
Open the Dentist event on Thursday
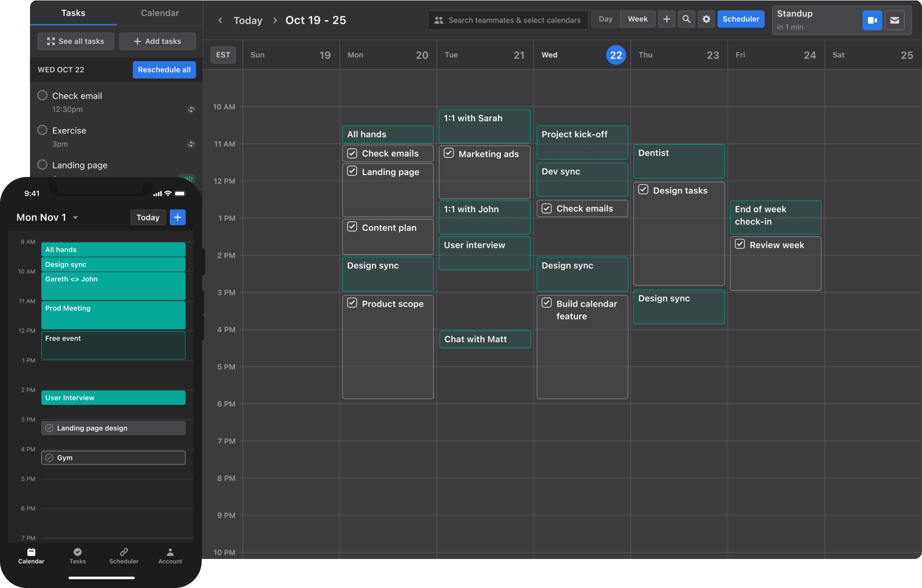coord(679,161)
